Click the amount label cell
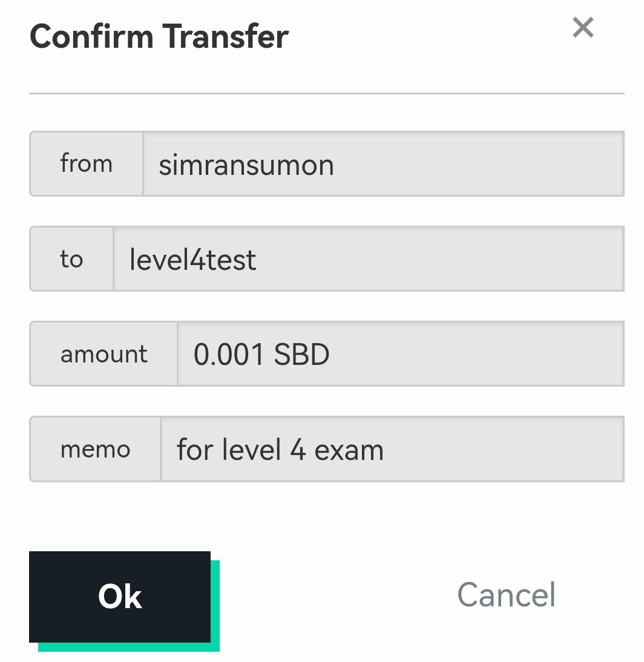 [x=103, y=354]
